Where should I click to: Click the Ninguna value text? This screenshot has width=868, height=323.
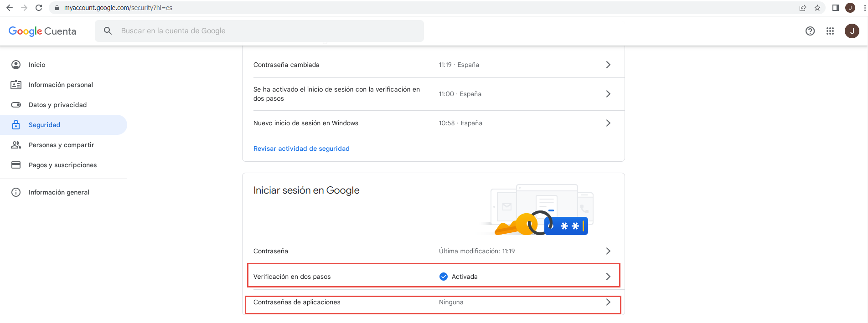pos(451,302)
